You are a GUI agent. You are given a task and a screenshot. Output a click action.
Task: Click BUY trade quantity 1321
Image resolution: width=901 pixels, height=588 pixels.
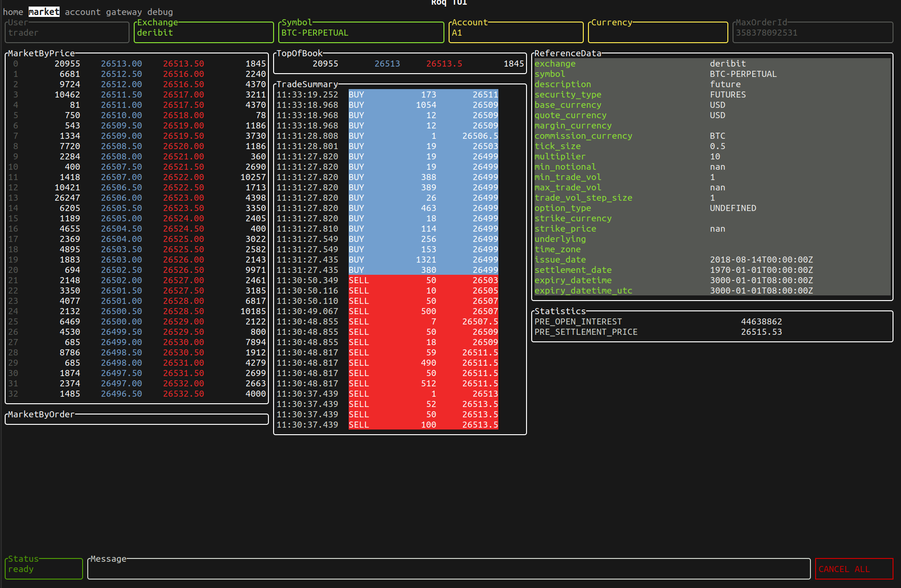426,259
